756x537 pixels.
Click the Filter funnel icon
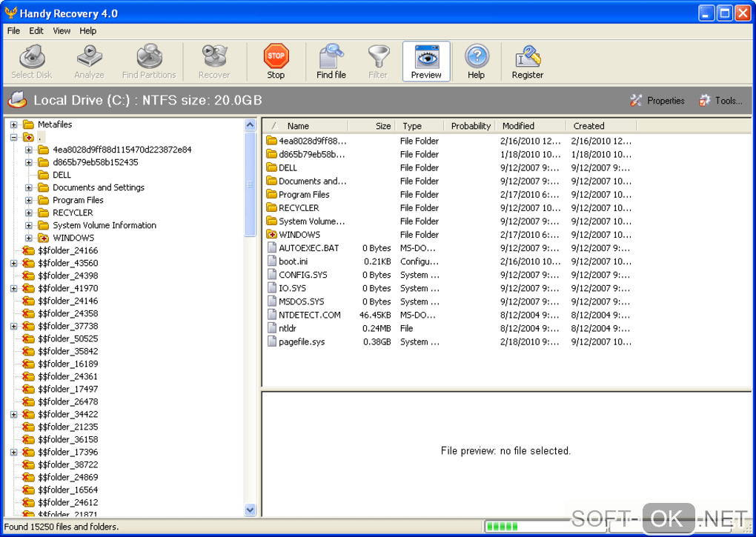(x=378, y=56)
